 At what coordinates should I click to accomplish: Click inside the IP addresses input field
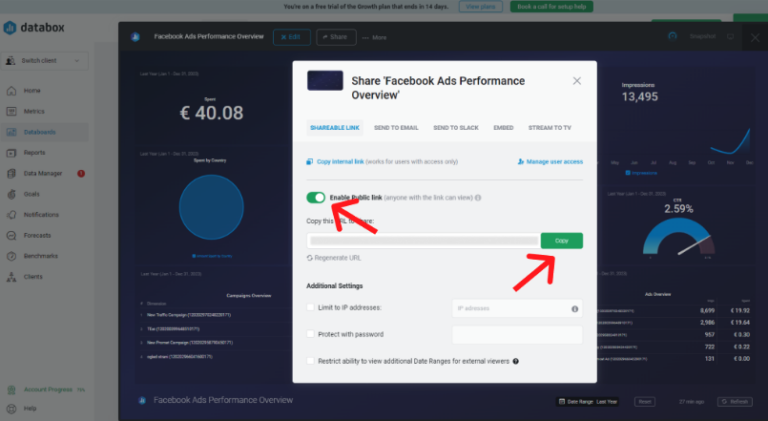pos(508,309)
